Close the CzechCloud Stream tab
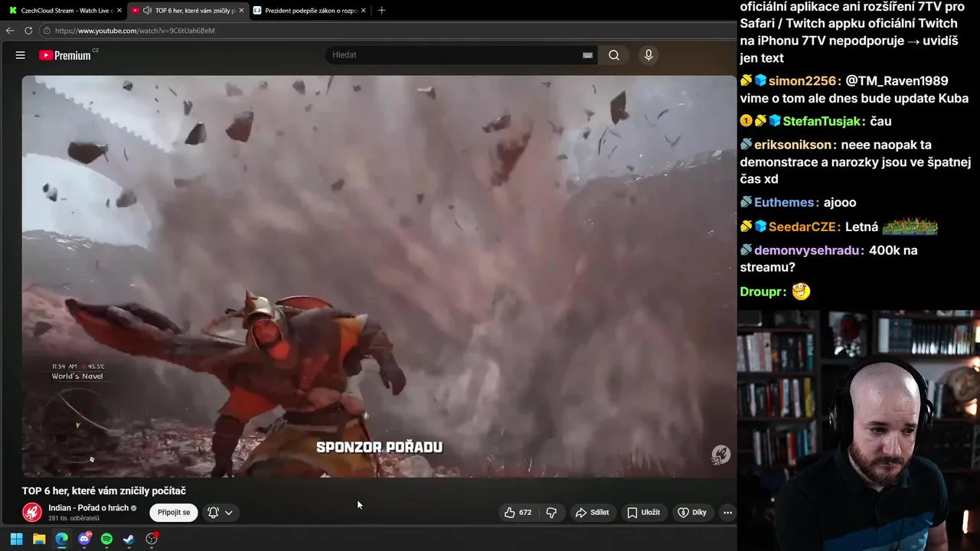 coord(119,11)
